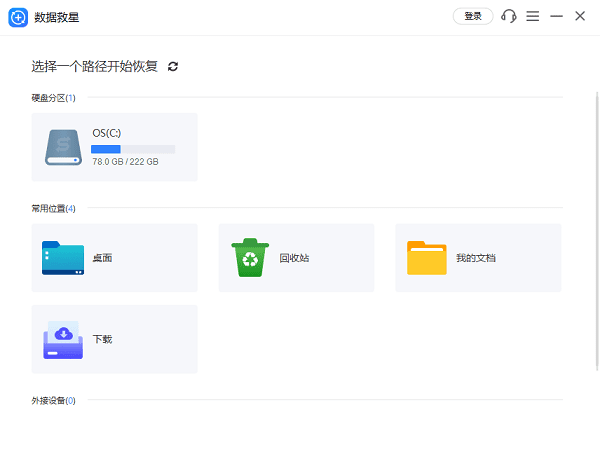This screenshot has width=600, height=459.
Task: Click the 78.0 GB / 222 GB capacity text
Action: point(125,161)
